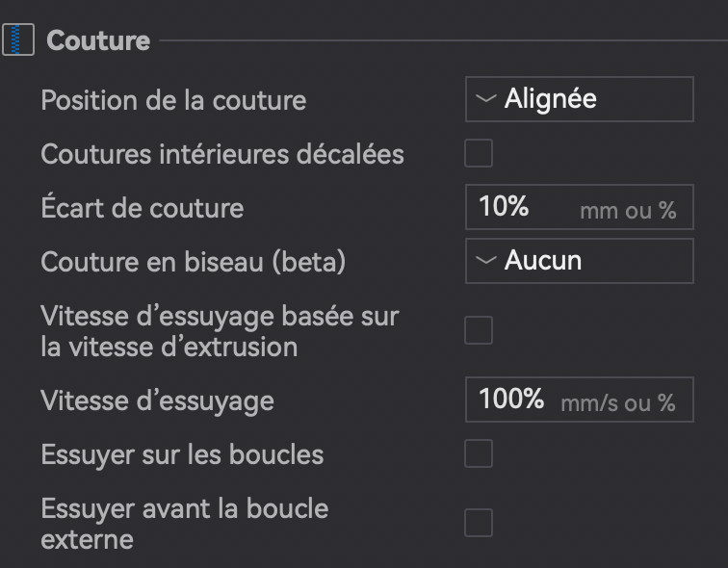Click the Écart de couture label
This screenshot has height=568, width=728.
[x=143, y=207]
